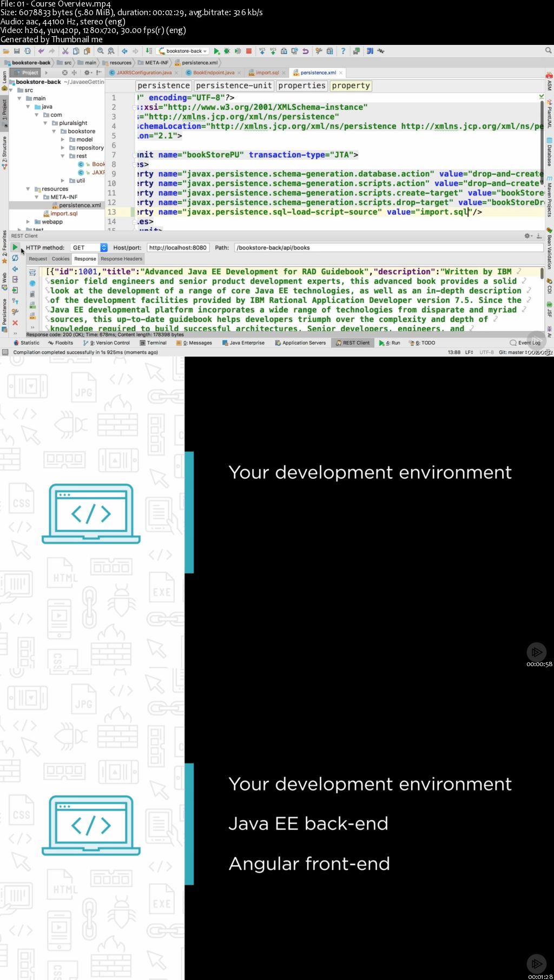Collapse the META-INF folder node

point(37,197)
